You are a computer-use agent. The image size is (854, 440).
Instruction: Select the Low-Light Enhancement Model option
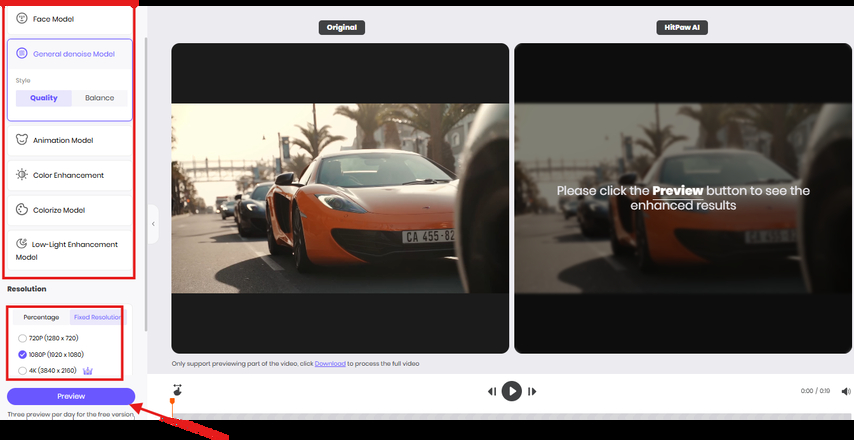(x=70, y=250)
